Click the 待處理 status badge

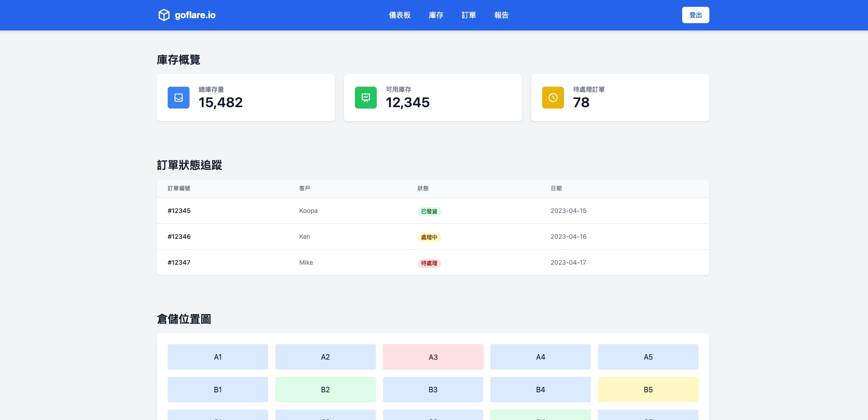click(x=429, y=263)
